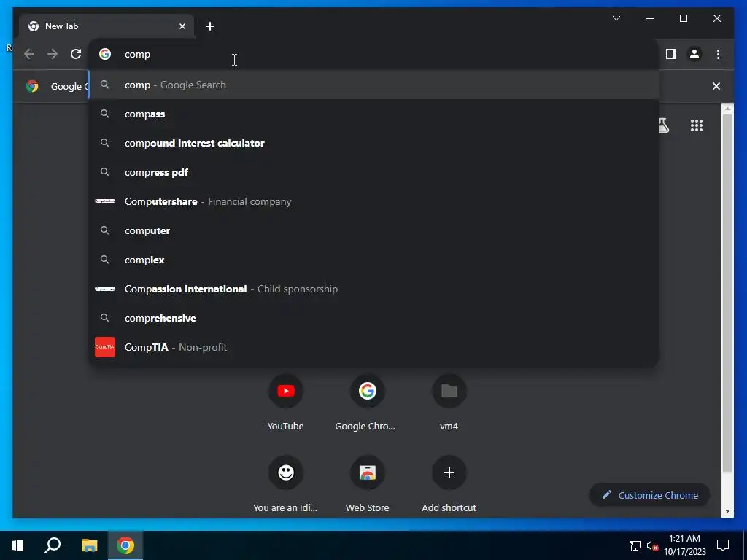747x560 pixels.
Task: Click the Compassion International logo icon
Action: click(x=105, y=289)
